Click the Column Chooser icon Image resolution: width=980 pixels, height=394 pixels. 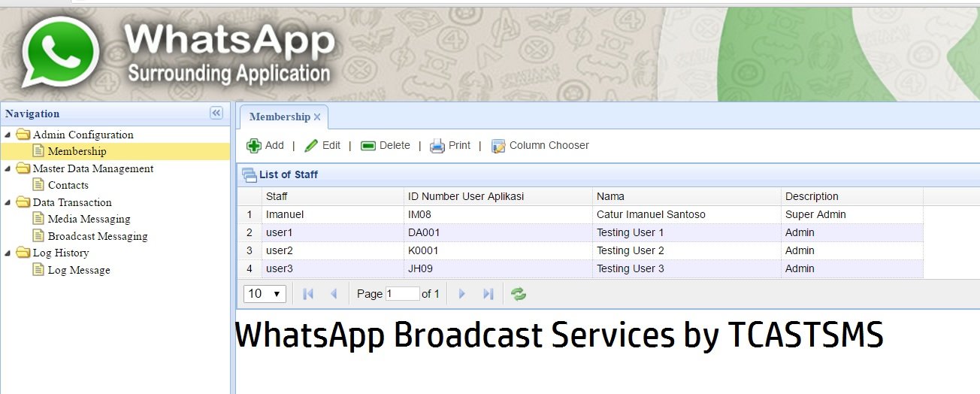(x=498, y=146)
